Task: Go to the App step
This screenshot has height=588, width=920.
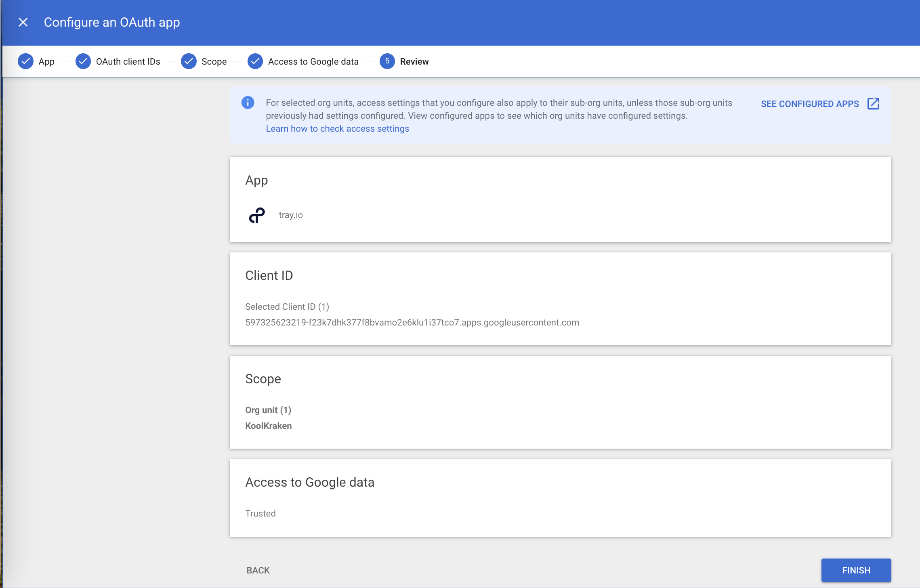Action: click(x=46, y=61)
